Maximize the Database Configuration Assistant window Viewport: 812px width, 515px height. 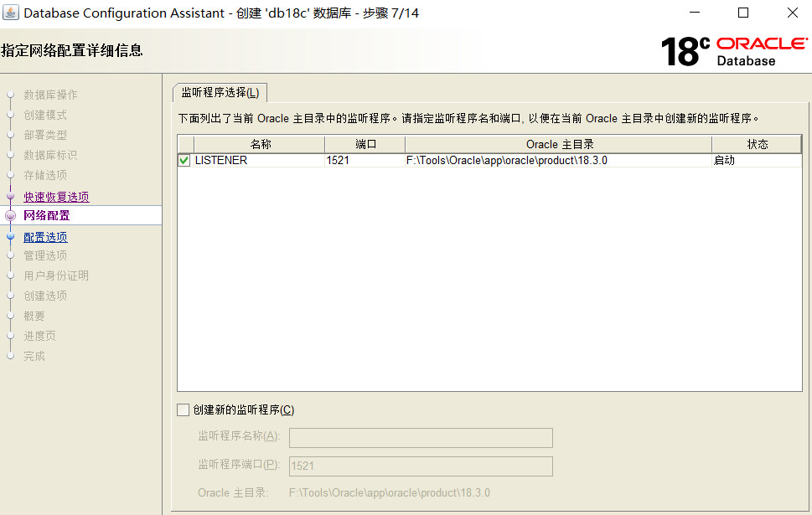pyautogui.click(x=743, y=13)
